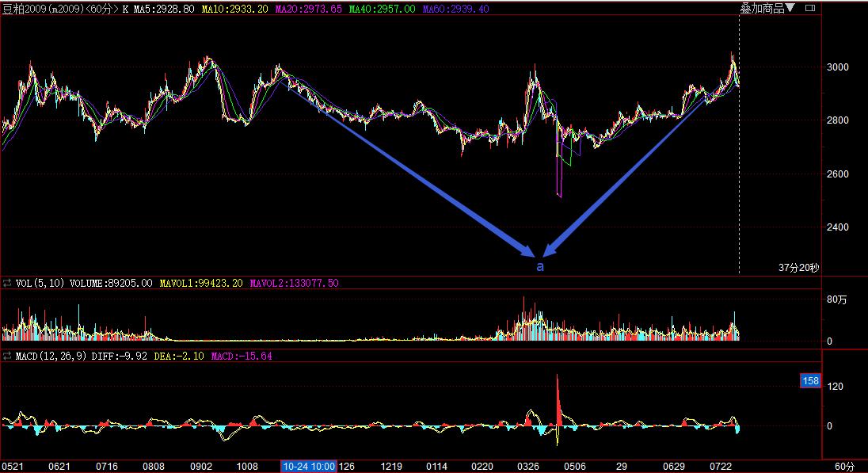Click the 2600 price axis label
This screenshot has width=868, height=473.
point(838,174)
